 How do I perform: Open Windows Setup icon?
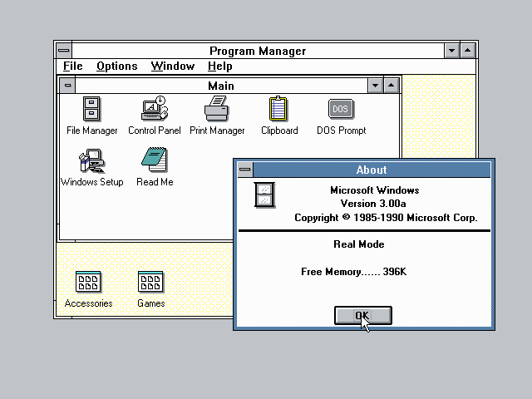click(91, 160)
